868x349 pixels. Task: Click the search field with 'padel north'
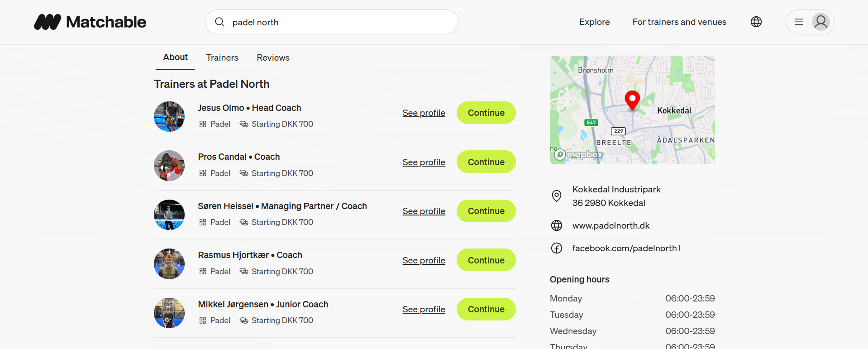(332, 22)
